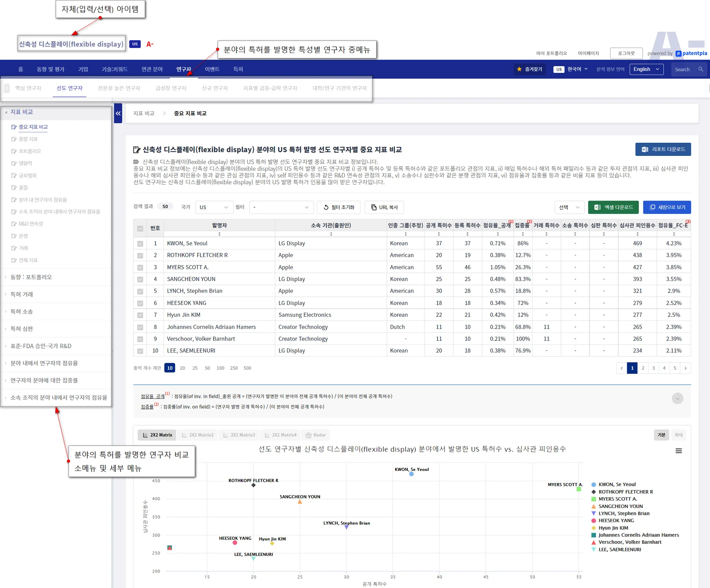Click 필터 초기화 reset filter button
The image size is (710, 588).
(x=338, y=207)
